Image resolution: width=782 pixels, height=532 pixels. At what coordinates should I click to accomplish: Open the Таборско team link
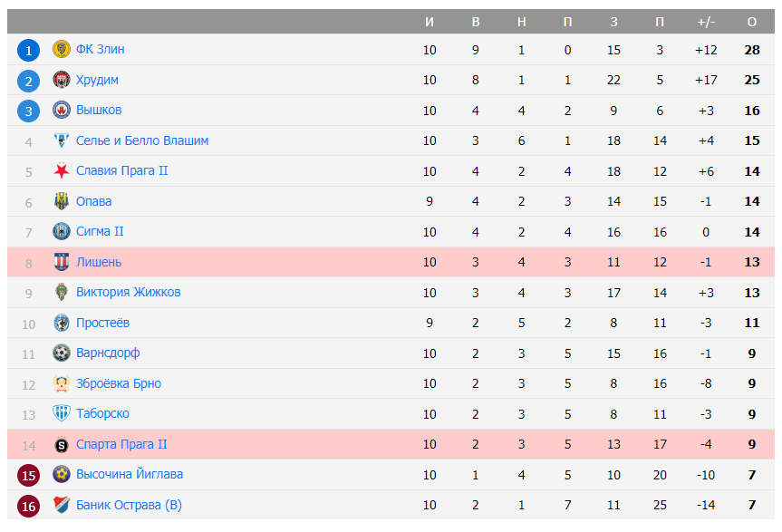click(x=102, y=414)
